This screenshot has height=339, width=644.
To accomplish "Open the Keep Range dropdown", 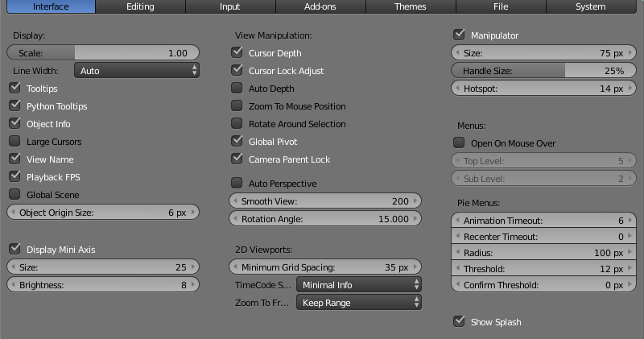I will 359,303.
